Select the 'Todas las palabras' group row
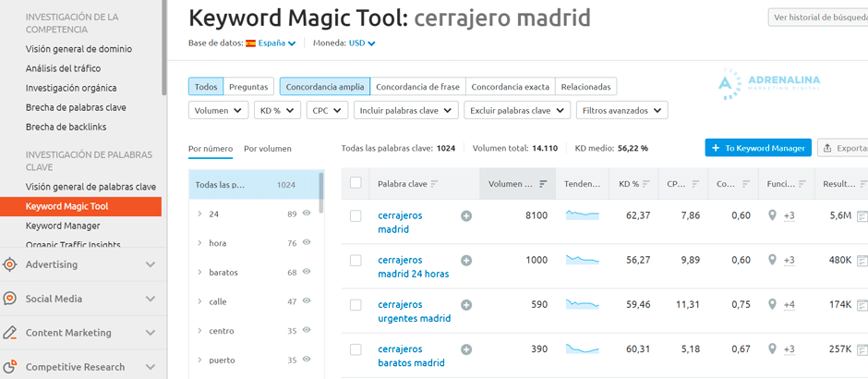Viewport: 868px width, 379px height. 254,185
